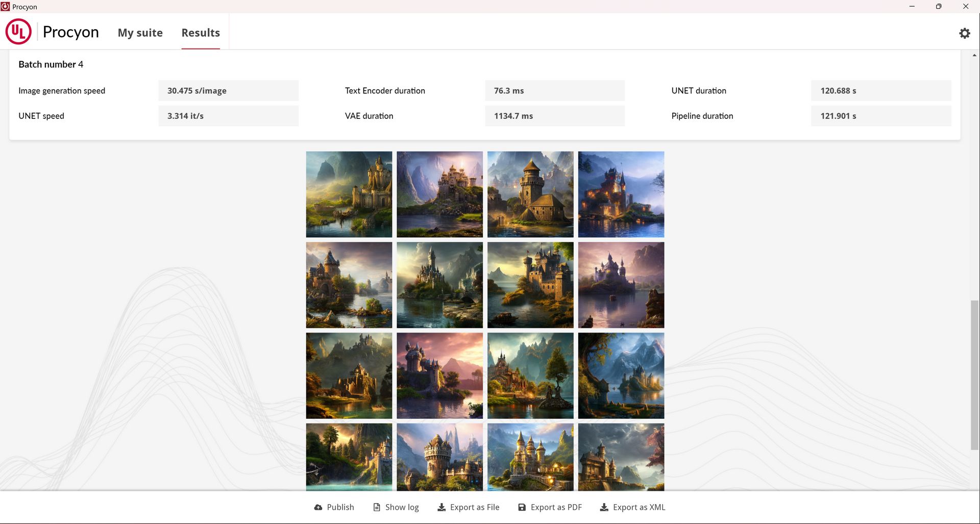
Task: Open the blue night castle thumbnail, row one
Action: coord(621,194)
